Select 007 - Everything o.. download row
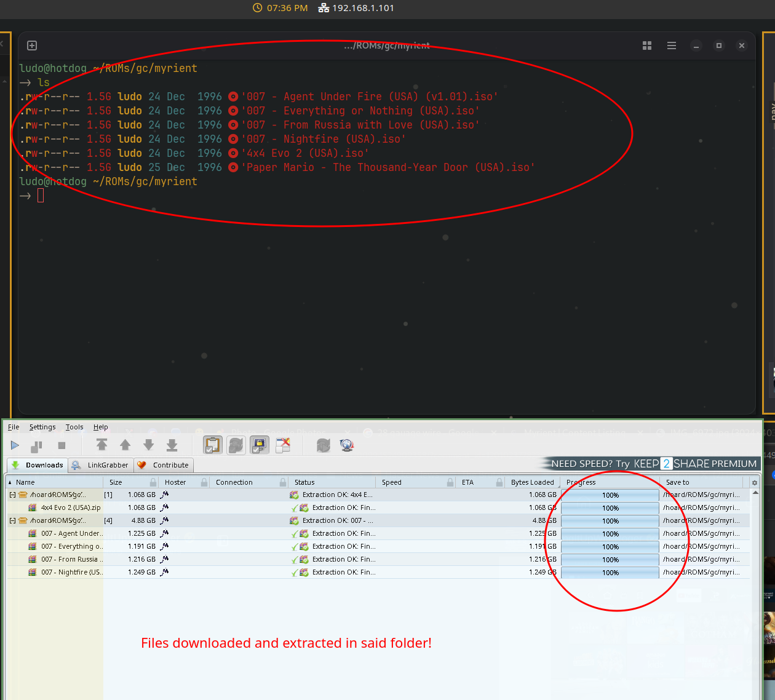Image resolution: width=775 pixels, height=700 pixels. tap(378, 546)
